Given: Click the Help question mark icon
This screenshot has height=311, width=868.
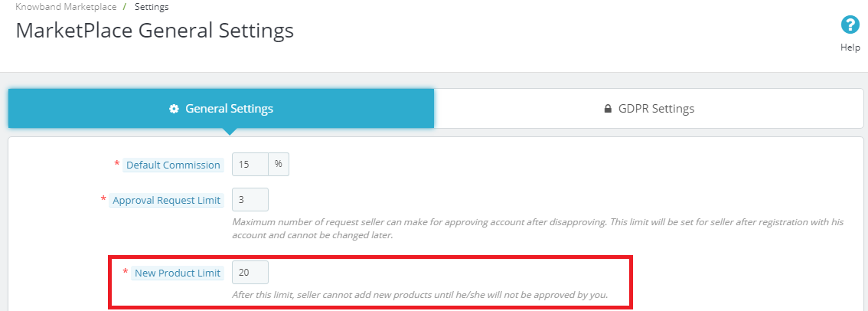Looking at the screenshot, I should click(x=850, y=25).
